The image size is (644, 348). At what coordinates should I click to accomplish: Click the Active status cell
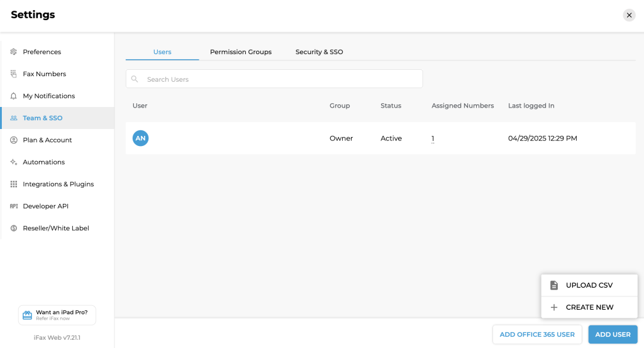click(391, 138)
